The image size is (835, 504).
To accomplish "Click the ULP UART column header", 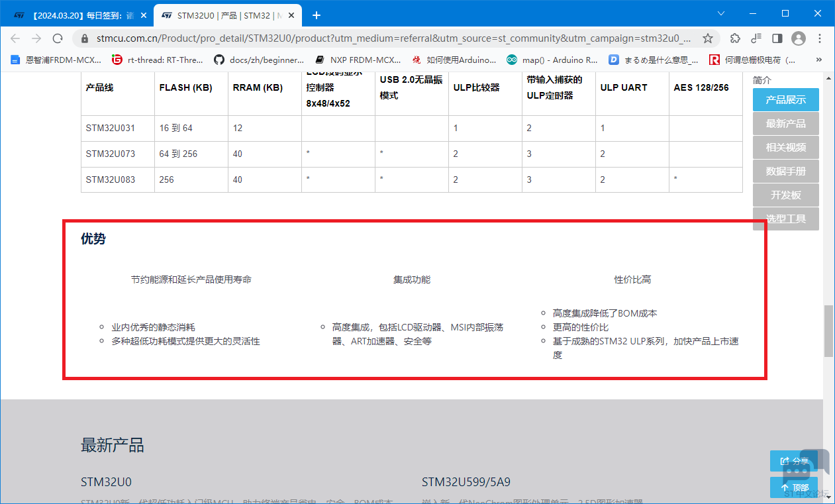I will 624,87.
